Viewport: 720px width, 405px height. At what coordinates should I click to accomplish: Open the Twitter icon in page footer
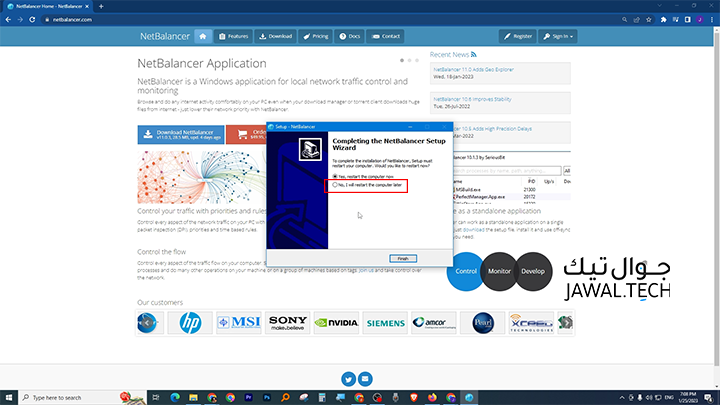[349, 379]
